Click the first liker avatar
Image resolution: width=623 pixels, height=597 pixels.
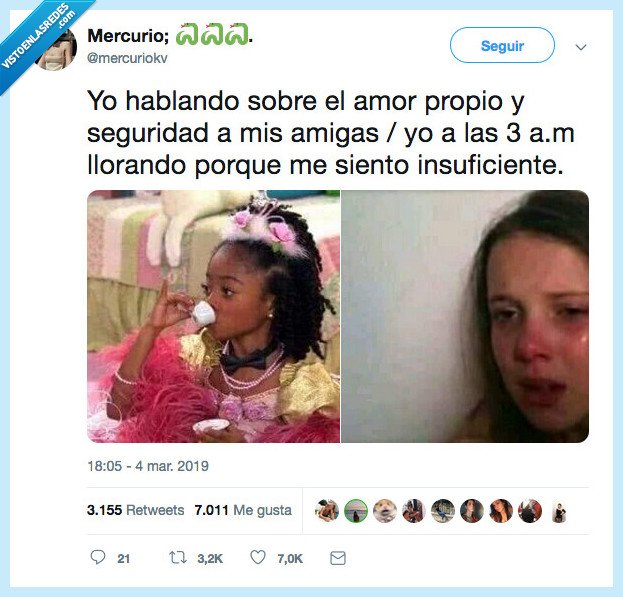(327, 511)
